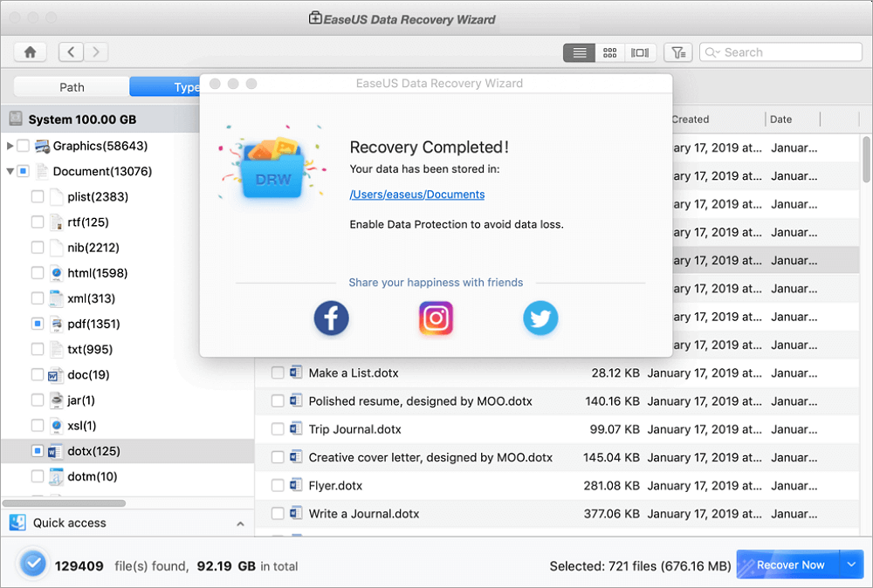Viewport: 873px width, 588px height.
Task: Enable the txt(995) checkbox
Action: pyautogui.click(x=38, y=349)
